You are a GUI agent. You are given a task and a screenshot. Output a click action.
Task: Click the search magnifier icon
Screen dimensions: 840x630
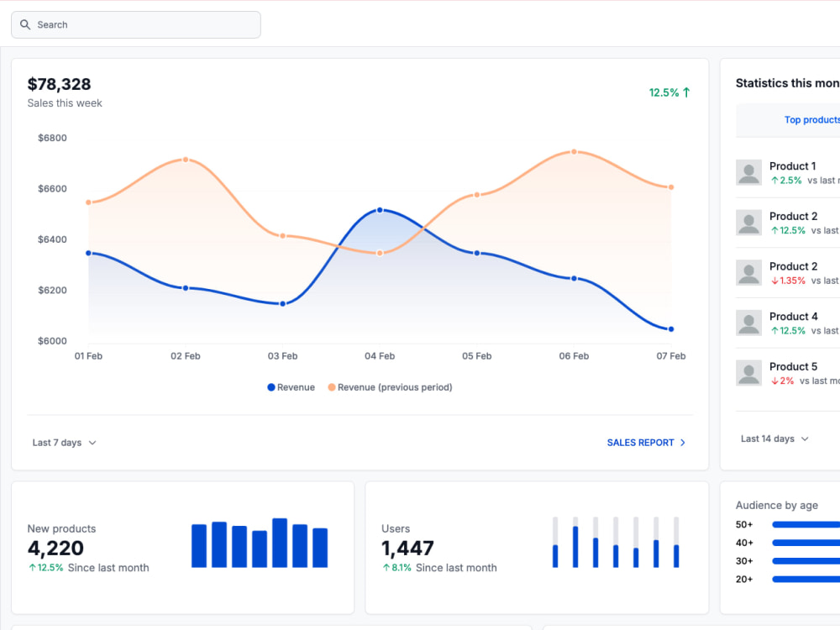25,24
